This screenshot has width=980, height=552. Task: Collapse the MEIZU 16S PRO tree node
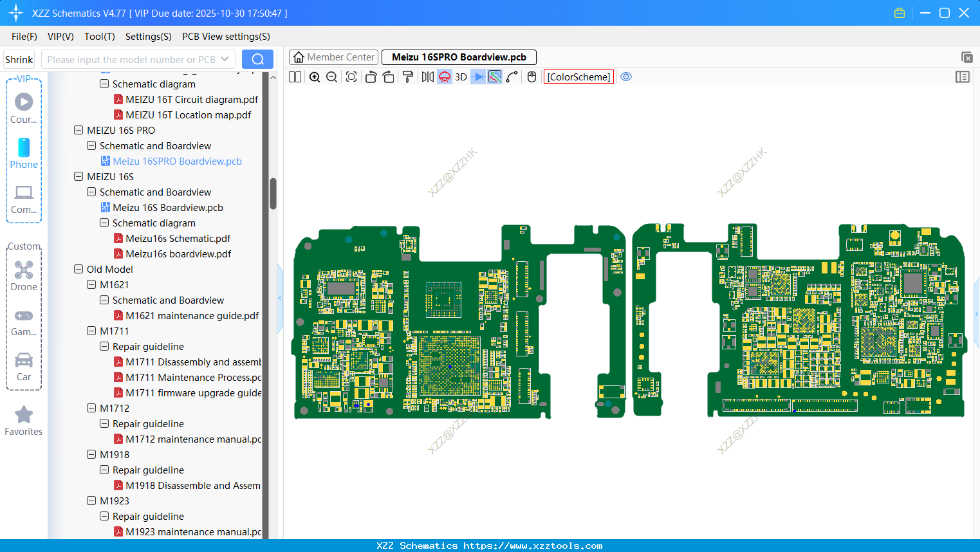(79, 130)
